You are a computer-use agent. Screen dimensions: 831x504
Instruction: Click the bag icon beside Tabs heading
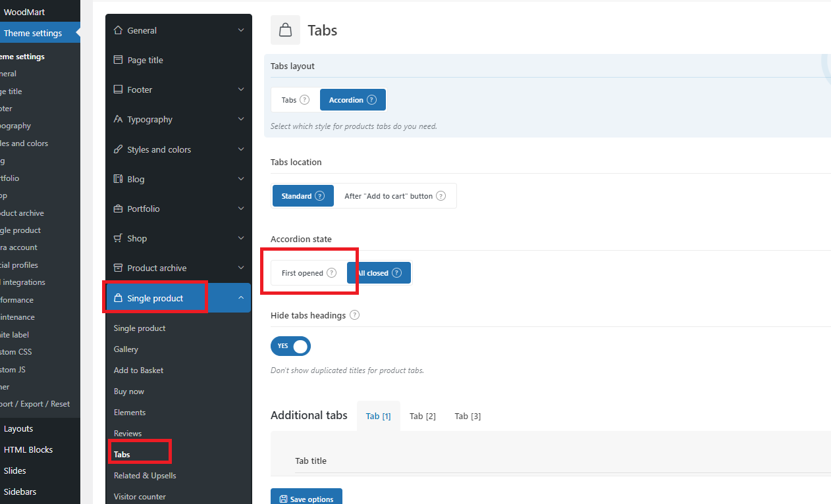pyautogui.click(x=285, y=30)
